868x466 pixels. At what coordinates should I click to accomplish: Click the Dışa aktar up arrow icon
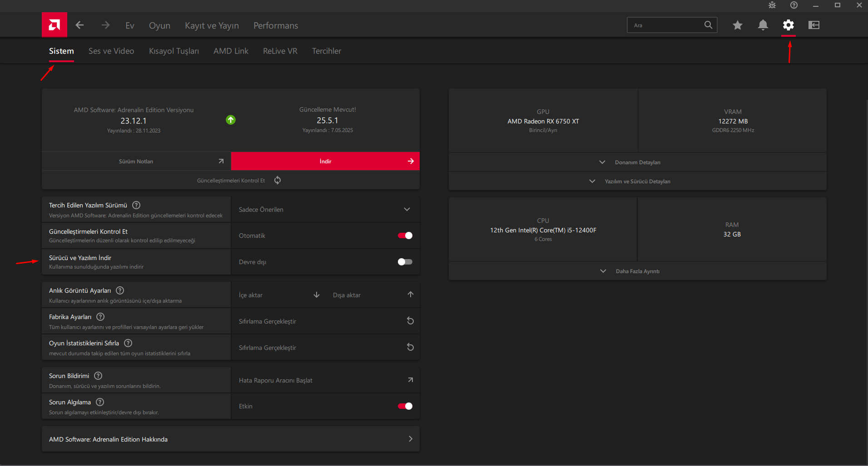click(x=411, y=294)
